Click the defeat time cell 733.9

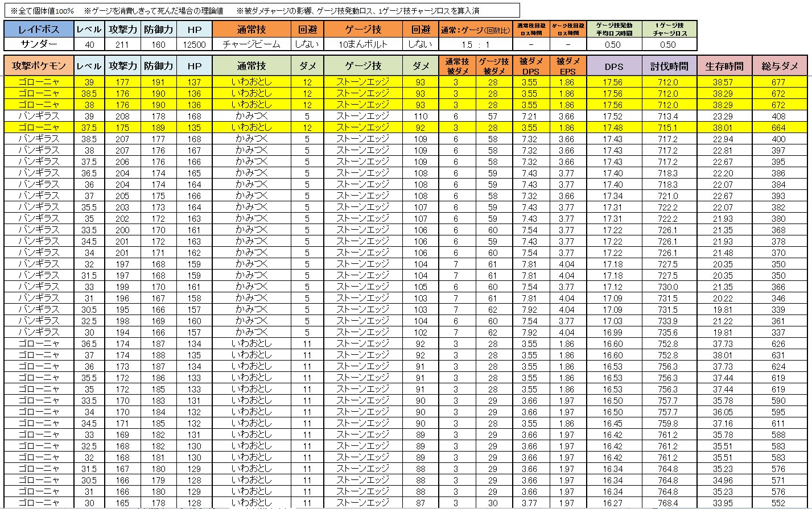(x=669, y=321)
